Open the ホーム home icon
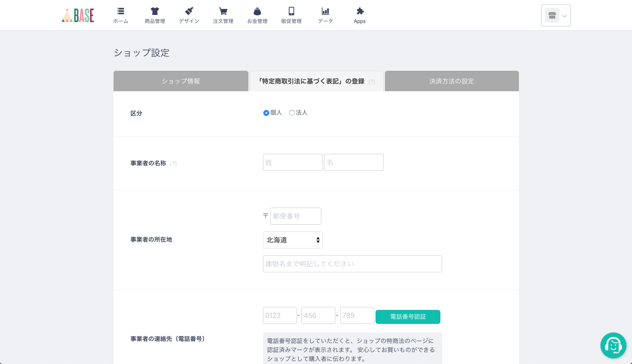This screenshot has height=364, width=632. tap(121, 11)
